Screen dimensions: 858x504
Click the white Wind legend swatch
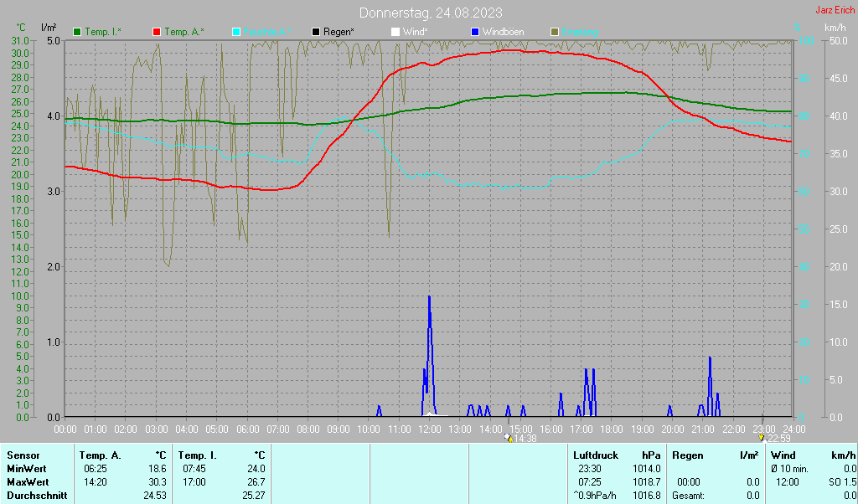click(x=395, y=32)
